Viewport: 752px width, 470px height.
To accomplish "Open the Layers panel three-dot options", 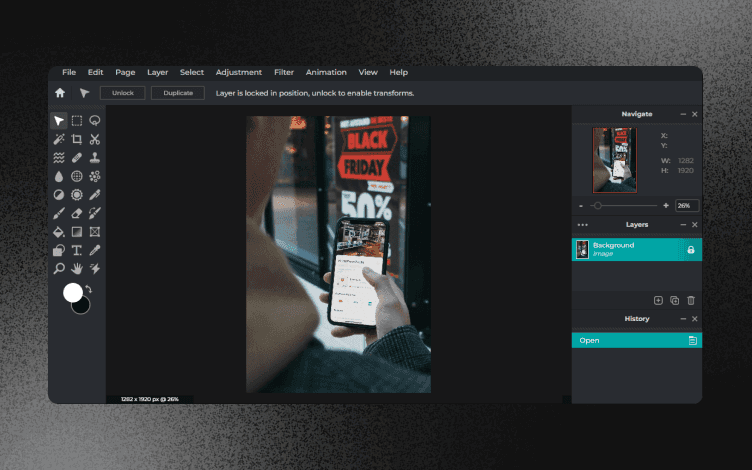I will (x=583, y=225).
